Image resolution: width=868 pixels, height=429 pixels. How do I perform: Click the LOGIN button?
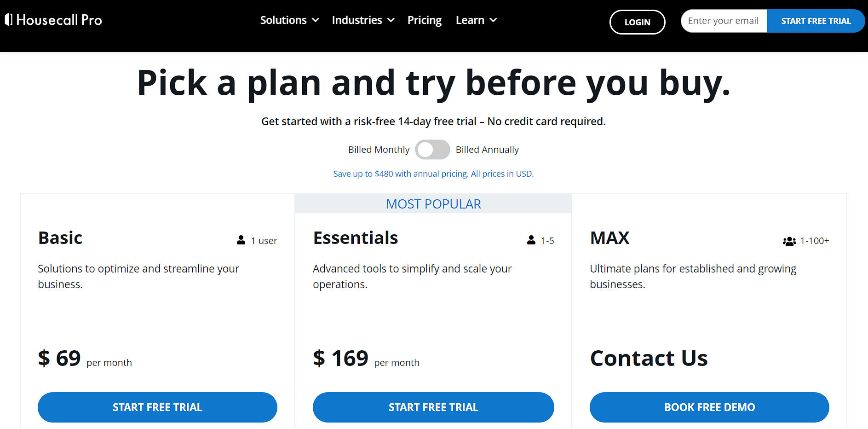tap(637, 22)
